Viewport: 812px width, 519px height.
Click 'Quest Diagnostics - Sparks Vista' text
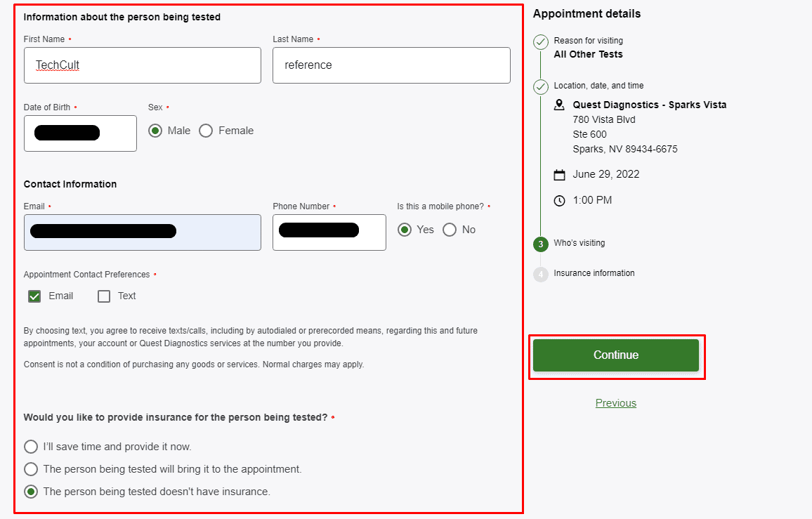tap(650, 105)
